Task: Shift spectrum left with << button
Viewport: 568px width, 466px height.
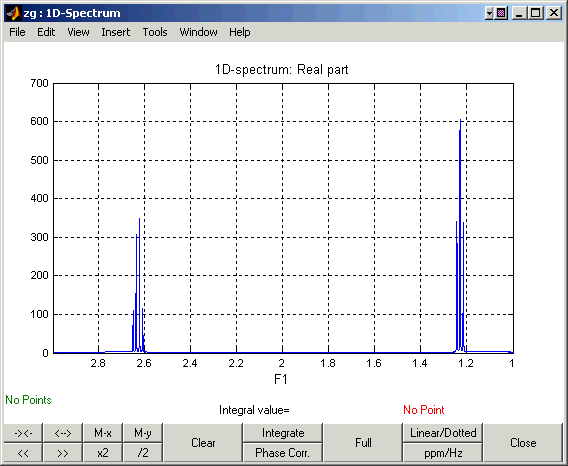Action: [x=23, y=453]
